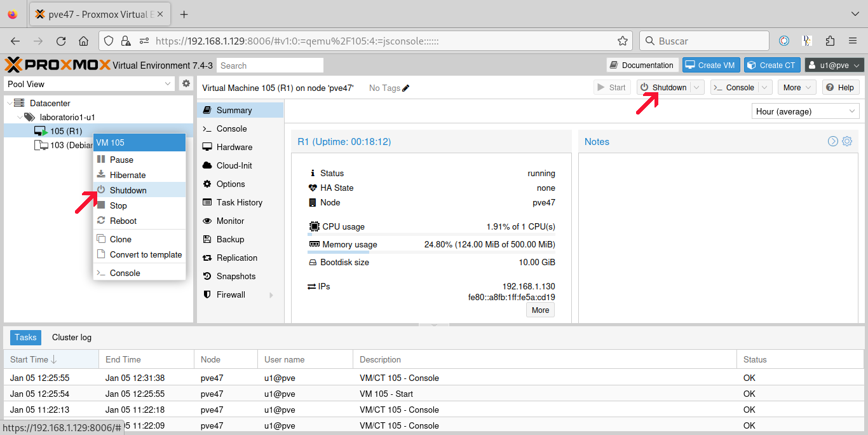Screen dimensions: 868x435
Task: Click the Proxmox Search field
Action: tap(270, 66)
